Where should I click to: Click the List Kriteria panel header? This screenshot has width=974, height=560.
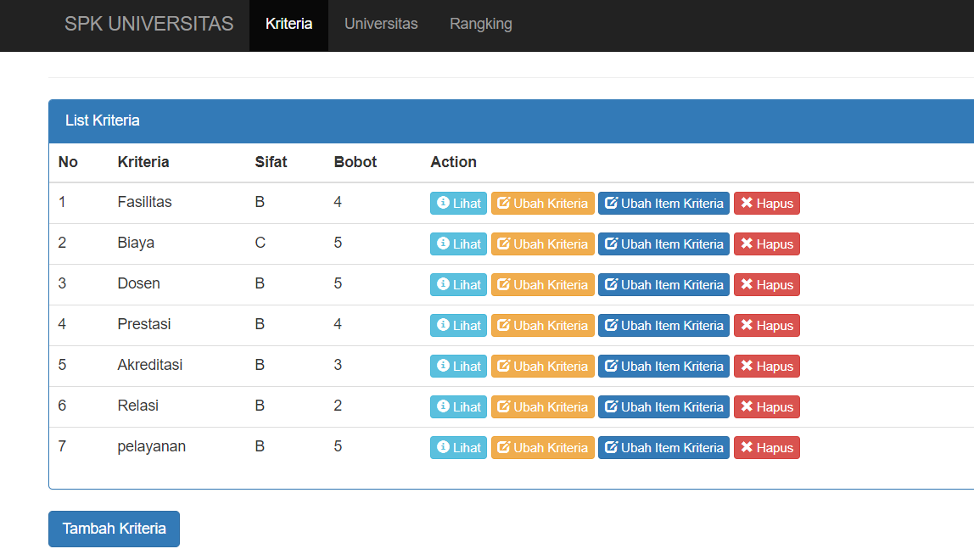104,120
